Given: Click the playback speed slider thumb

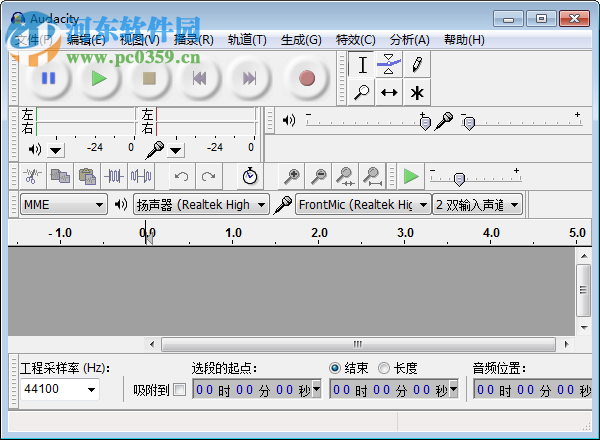Looking at the screenshot, I should click(x=459, y=179).
